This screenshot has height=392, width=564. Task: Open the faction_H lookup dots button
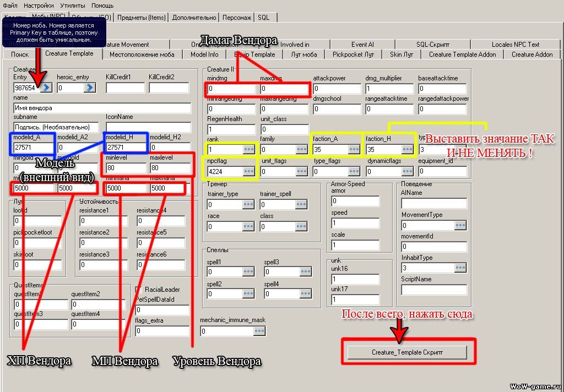click(x=407, y=149)
